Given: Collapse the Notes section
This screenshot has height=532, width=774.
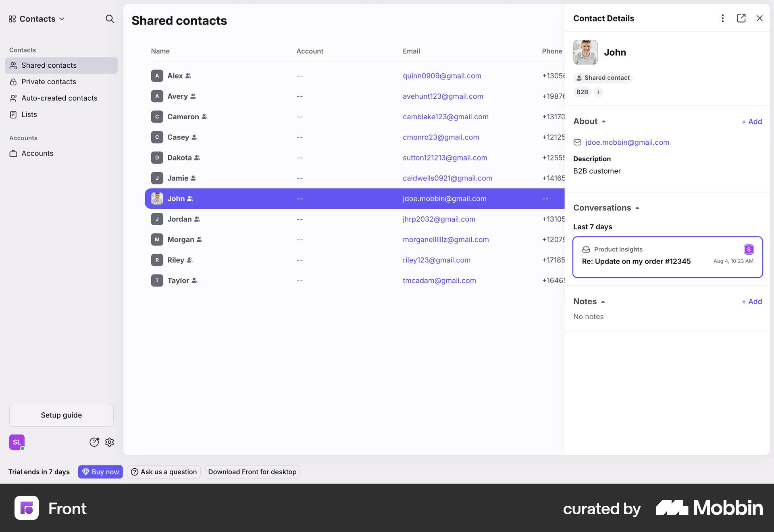Looking at the screenshot, I should click(603, 301).
